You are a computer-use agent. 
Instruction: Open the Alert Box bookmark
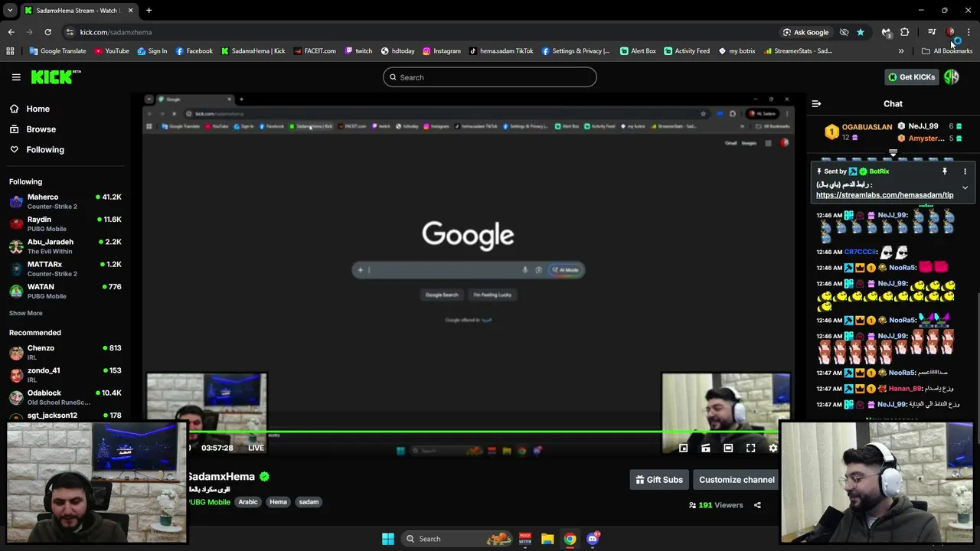[638, 51]
